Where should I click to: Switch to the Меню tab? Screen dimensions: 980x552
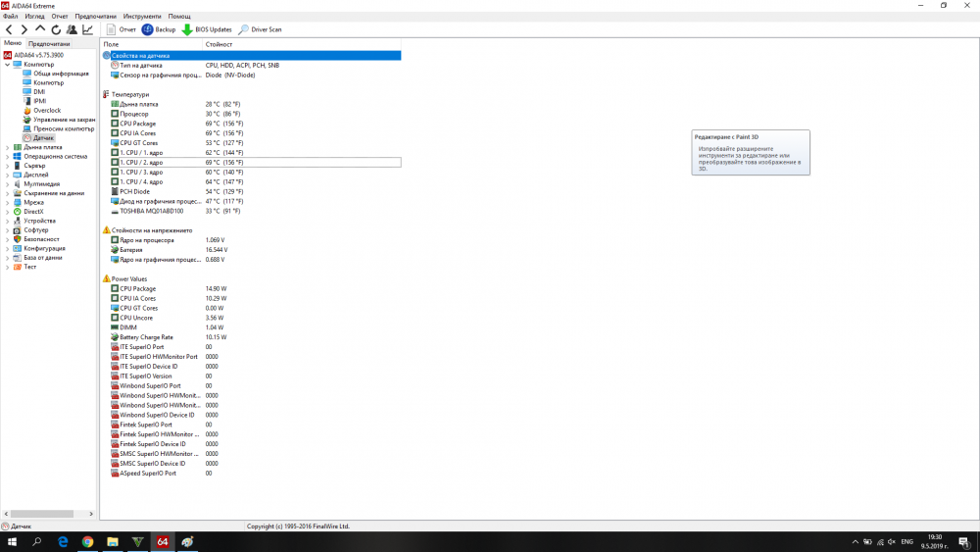[x=13, y=43]
